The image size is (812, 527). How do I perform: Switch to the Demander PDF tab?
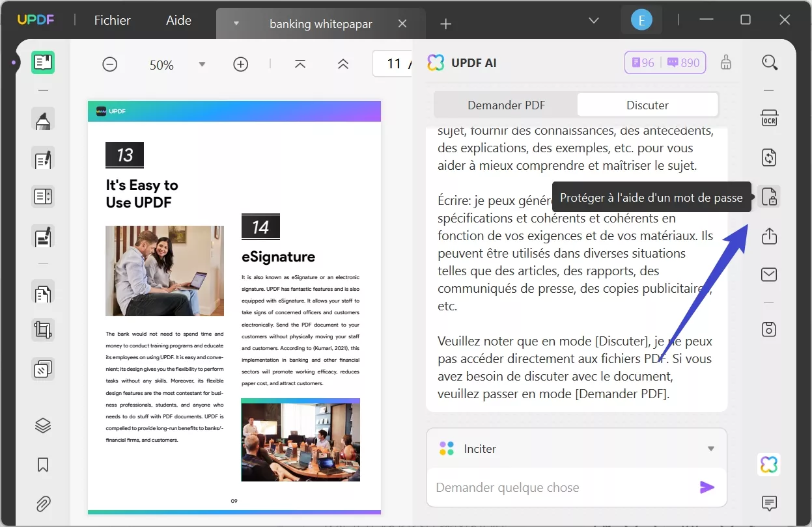pos(505,105)
